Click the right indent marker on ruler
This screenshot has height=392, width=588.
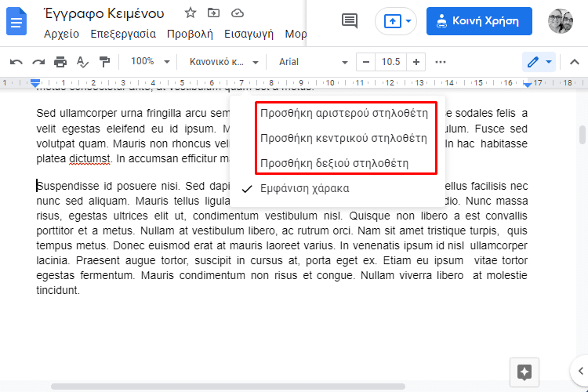(x=528, y=85)
